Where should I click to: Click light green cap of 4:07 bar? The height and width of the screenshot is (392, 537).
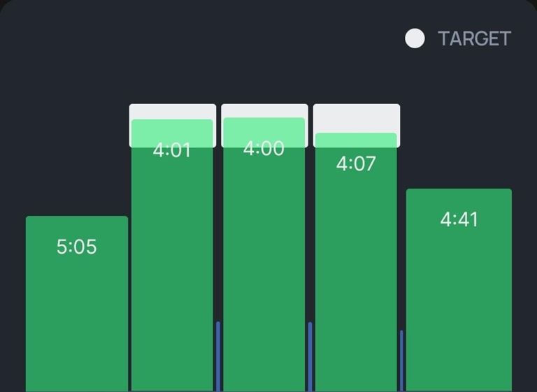(356, 140)
